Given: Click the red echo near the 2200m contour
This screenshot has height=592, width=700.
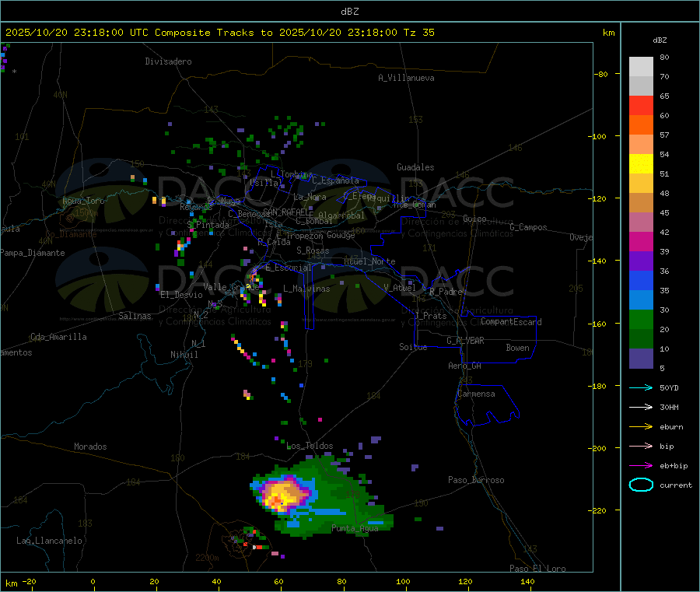Looking at the screenshot, I should [x=259, y=547].
